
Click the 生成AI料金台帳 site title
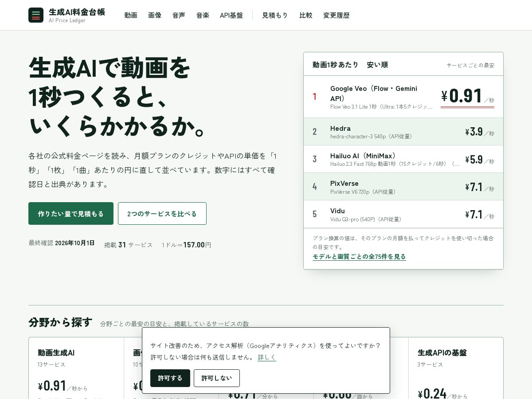click(x=77, y=12)
